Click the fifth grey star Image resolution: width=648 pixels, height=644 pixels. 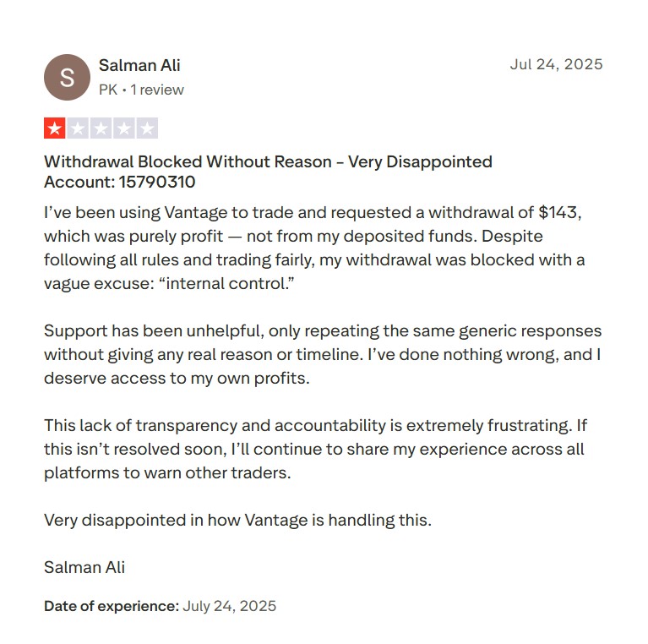(147, 128)
